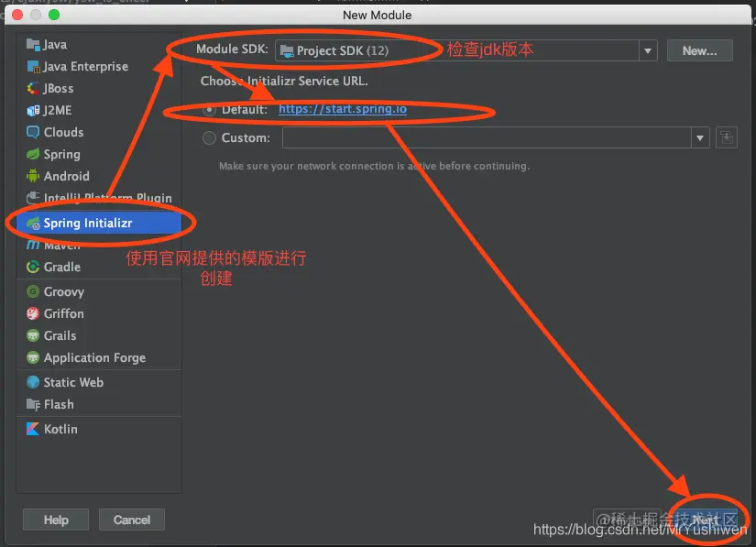This screenshot has height=547, width=756.
Task: Enable the Custom initializr URL option
Action: click(x=209, y=138)
